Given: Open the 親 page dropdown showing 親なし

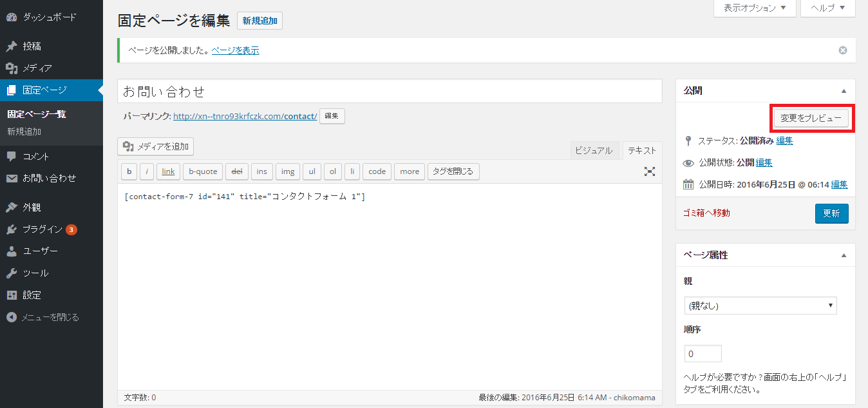Looking at the screenshot, I should coord(760,305).
